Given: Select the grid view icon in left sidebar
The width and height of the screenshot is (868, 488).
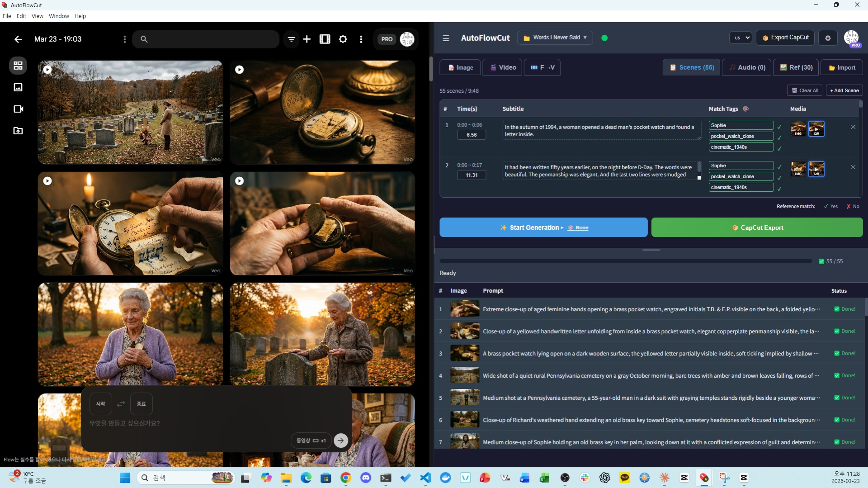Looking at the screenshot, I should coord(18,66).
